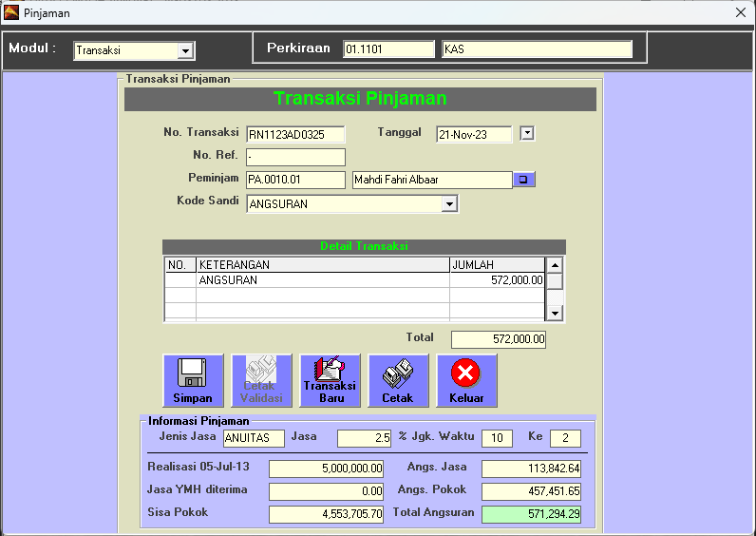Click the disabled Cetak Validasi button
Viewport: 756px width, 536px height.
click(261, 380)
